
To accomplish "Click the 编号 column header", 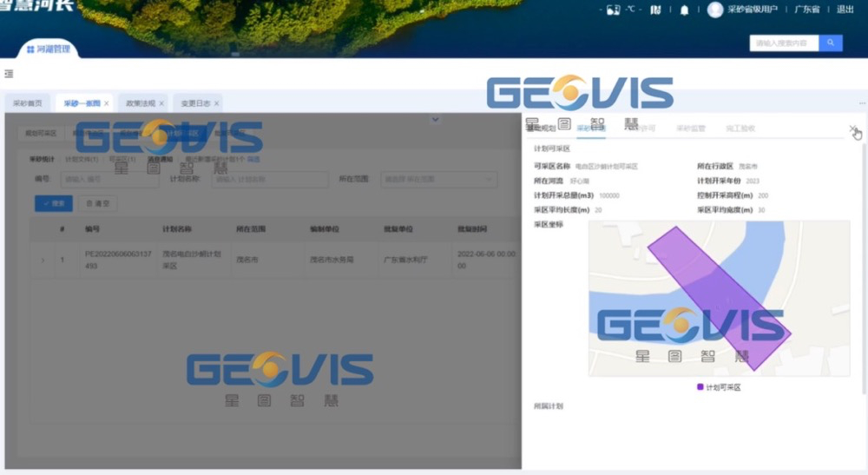I will [x=92, y=229].
